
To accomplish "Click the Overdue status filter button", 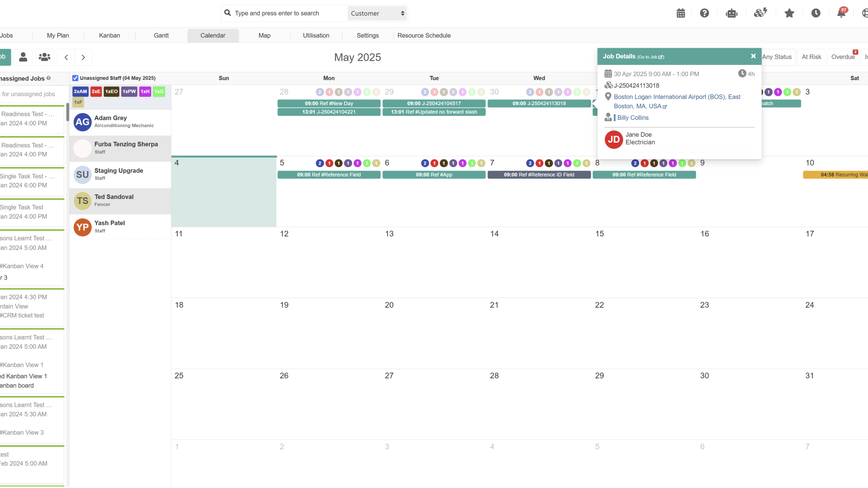I will click(843, 57).
